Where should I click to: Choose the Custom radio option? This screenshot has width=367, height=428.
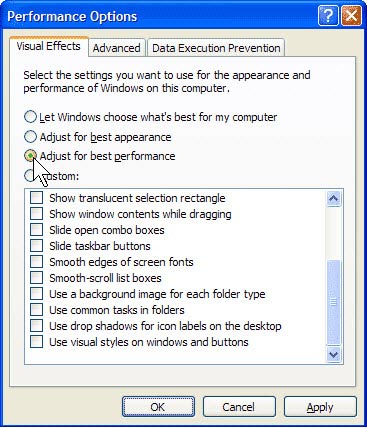coord(30,175)
